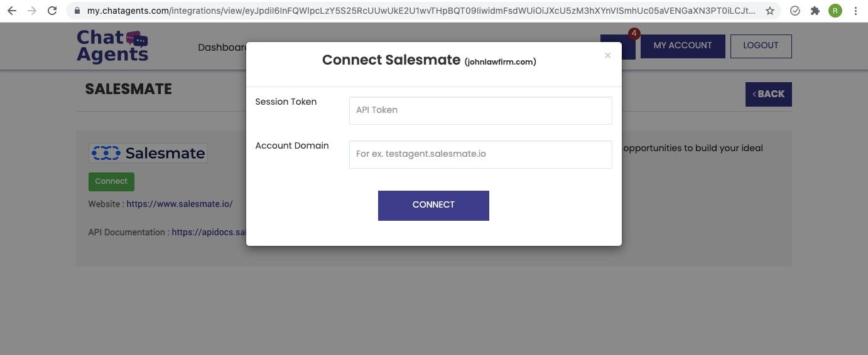Open MY ACCOUNT page
The height and width of the screenshot is (355, 868).
pos(683,46)
